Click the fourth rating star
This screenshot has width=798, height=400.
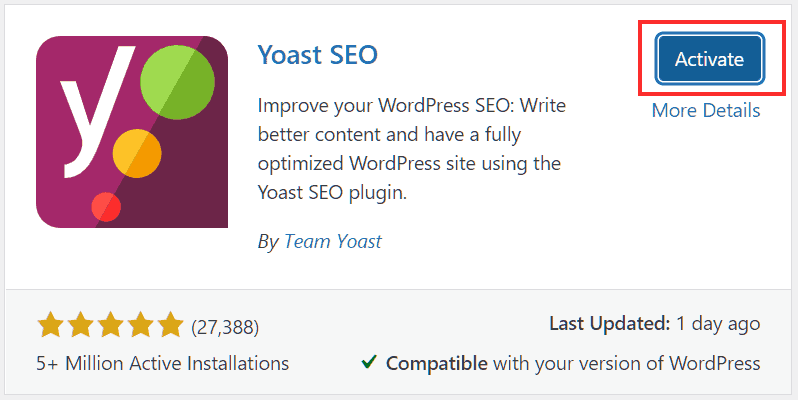pos(140,325)
